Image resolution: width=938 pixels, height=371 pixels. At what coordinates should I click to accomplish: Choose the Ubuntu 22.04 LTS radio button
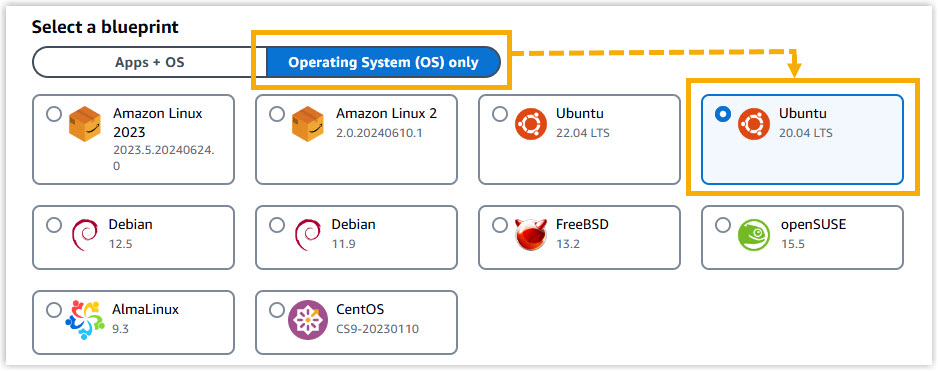point(500,114)
